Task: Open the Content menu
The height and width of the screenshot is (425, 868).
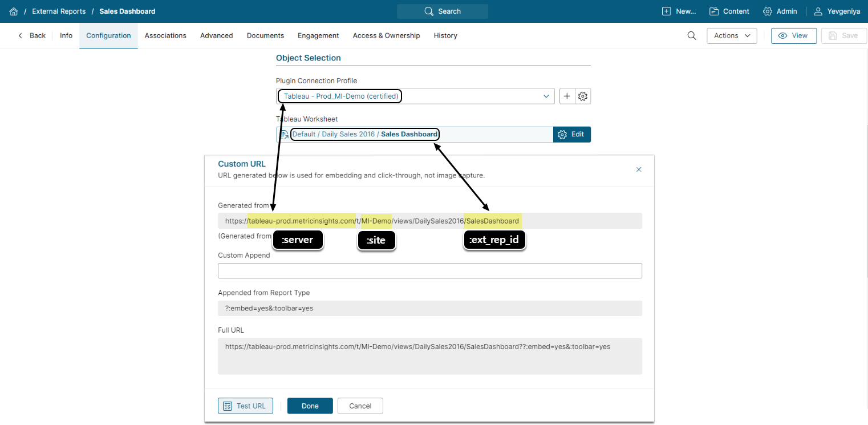Action: click(729, 11)
